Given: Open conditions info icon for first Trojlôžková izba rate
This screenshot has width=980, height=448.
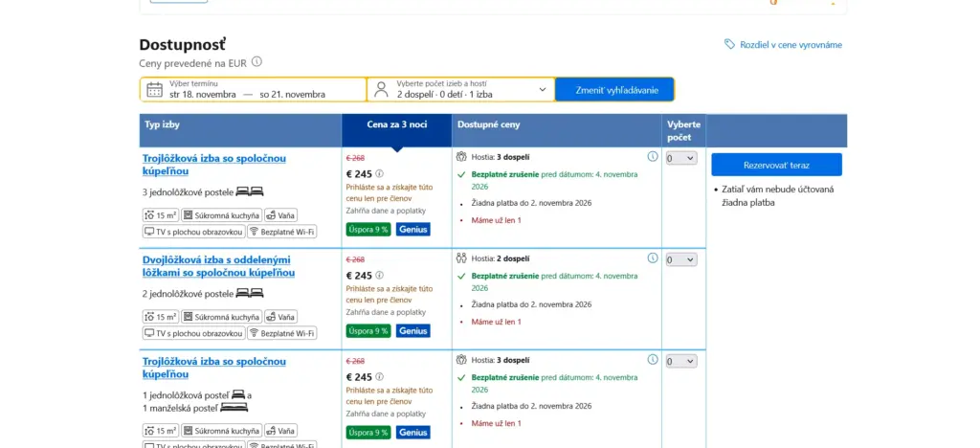Looking at the screenshot, I should click(x=653, y=156).
